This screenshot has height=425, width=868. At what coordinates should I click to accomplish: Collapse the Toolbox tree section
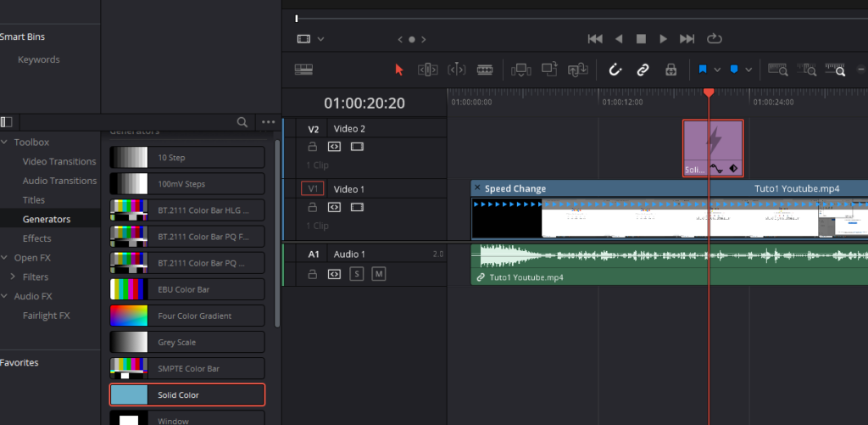pyautogui.click(x=4, y=143)
